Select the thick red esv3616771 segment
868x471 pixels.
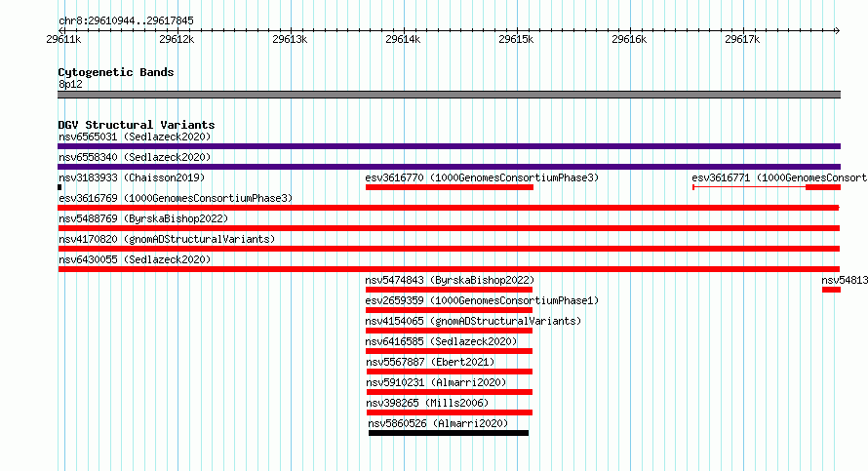click(823, 187)
